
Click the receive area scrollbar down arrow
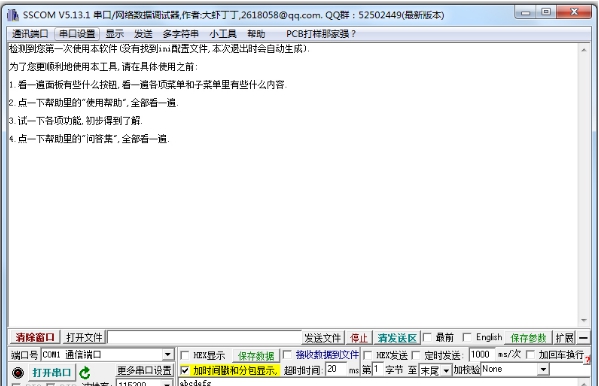point(584,320)
